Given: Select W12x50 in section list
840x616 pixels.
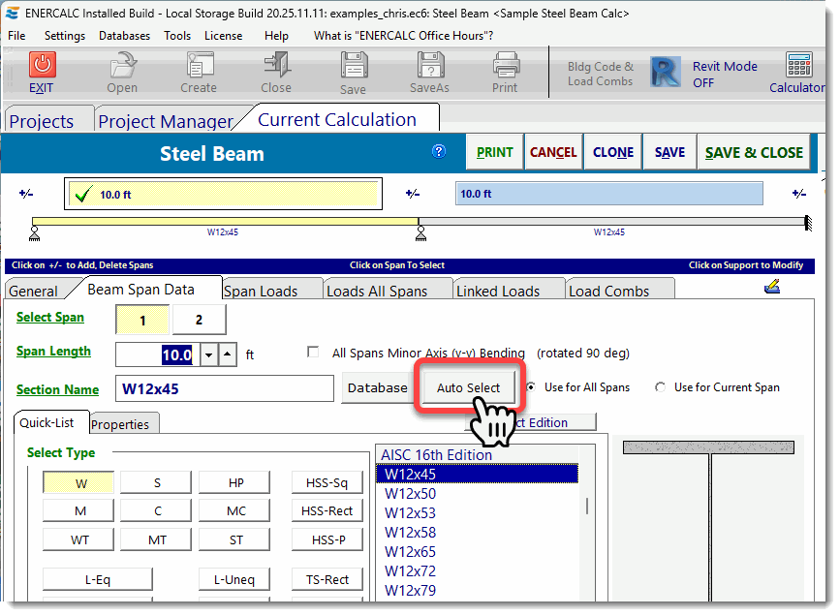Looking at the screenshot, I should (x=477, y=493).
